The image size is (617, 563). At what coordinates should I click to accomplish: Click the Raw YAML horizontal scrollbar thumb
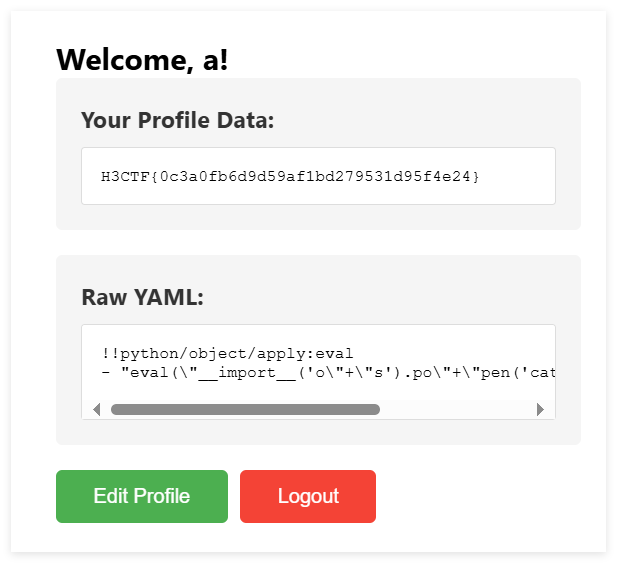[245, 409]
